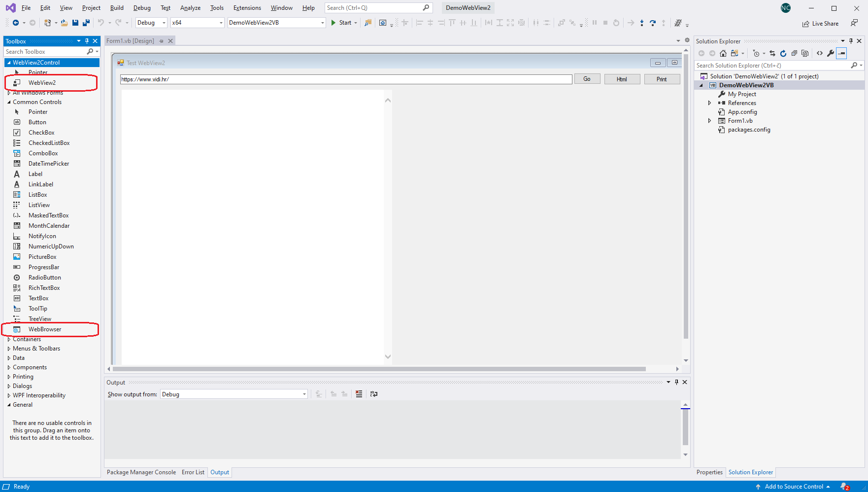
Task: Switch to the Error List tab
Action: [x=193, y=472]
